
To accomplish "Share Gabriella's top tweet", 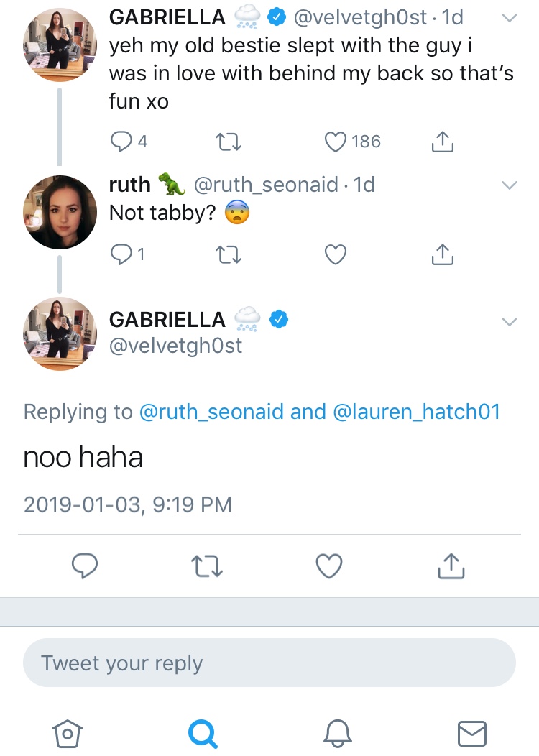I will 442,142.
